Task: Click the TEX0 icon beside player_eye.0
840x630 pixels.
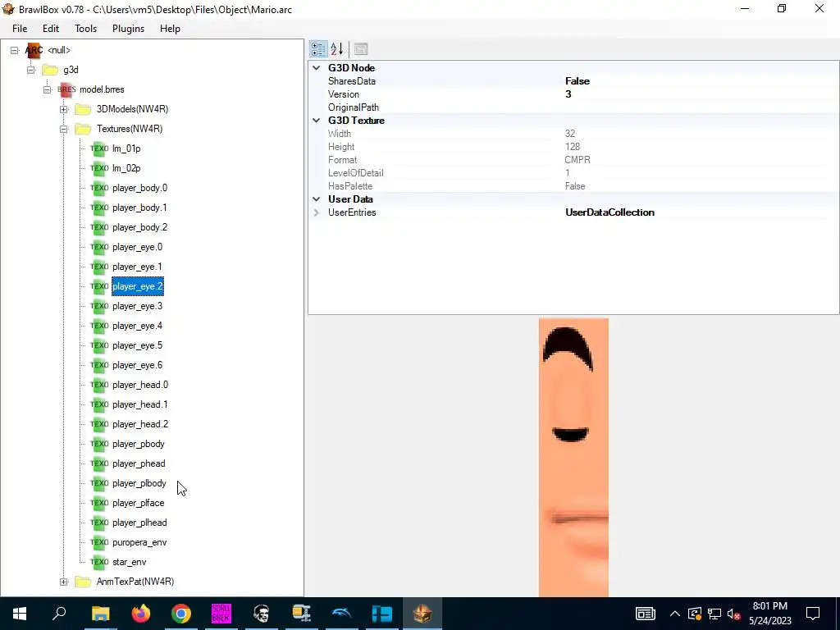Action: pos(99,247)
